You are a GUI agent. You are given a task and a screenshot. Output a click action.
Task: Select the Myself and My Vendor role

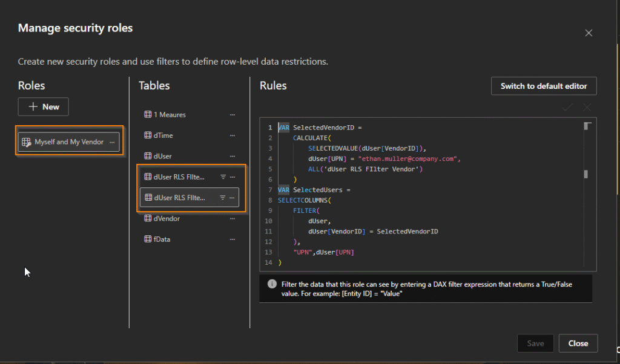(68, 142)
